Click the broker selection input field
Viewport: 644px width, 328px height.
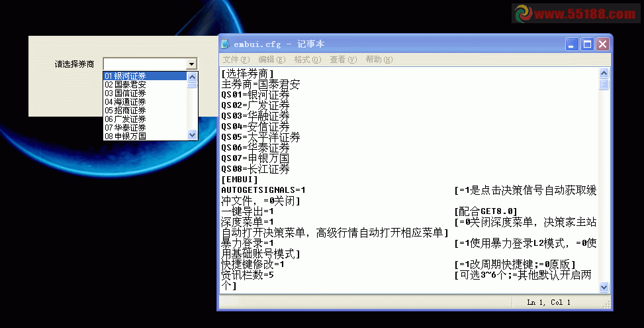(x=145, y=64)
